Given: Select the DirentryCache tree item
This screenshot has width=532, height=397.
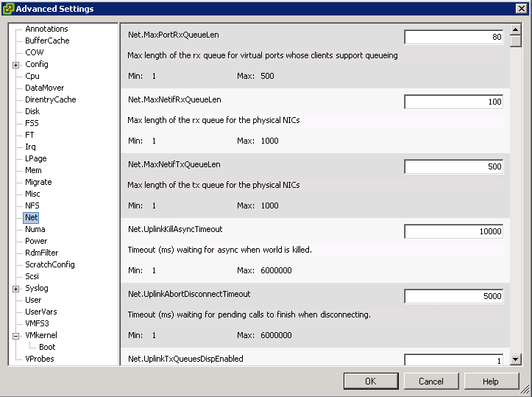Looking at the screenshot, I should (x=51, y=99).
